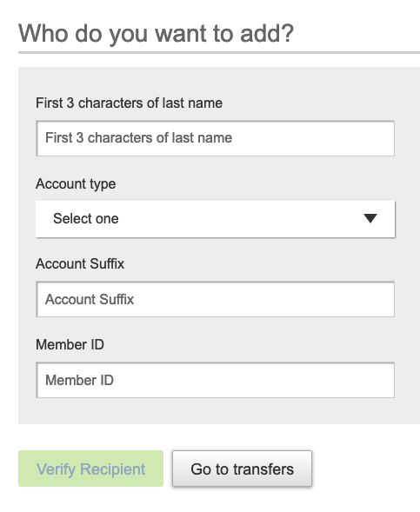
Task: Expand the Account type selection list
Action: coord(216,219)
